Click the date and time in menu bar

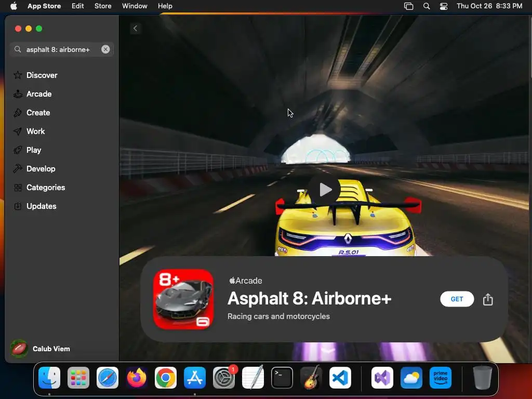[x=489, y=6]
